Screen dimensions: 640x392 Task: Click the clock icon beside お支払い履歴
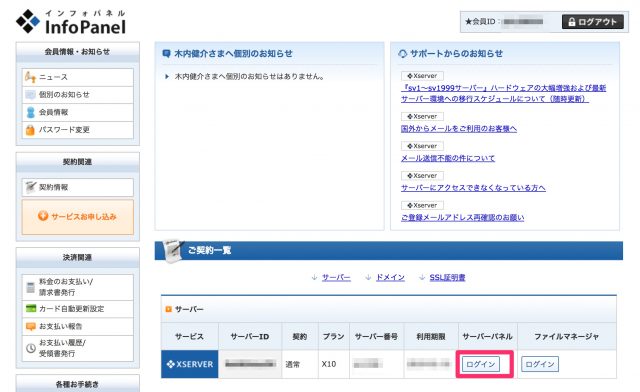31,348
